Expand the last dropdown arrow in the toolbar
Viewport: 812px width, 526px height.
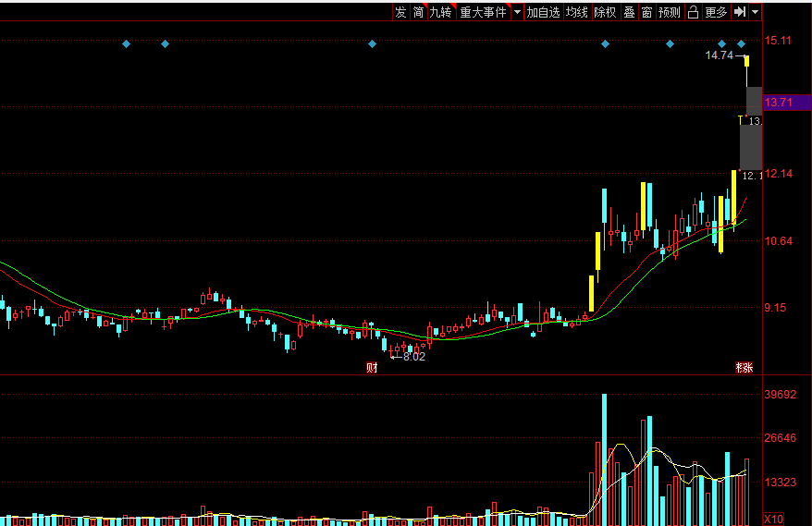click(755, 12)
